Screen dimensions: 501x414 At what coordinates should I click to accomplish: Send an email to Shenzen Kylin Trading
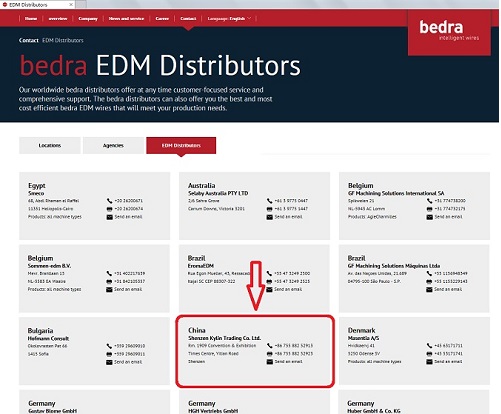click(x=288, y=361)
